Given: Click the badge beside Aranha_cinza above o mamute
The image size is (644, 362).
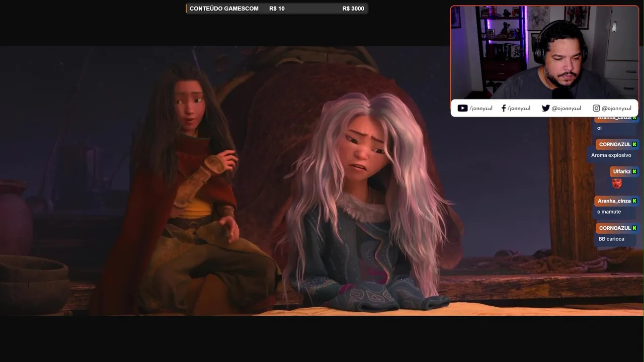Looking at the screenshot, I should [634, 201].
